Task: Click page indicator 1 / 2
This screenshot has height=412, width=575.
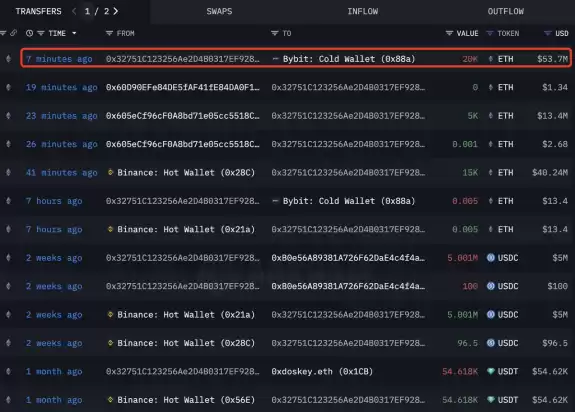Action: (97, 11)
